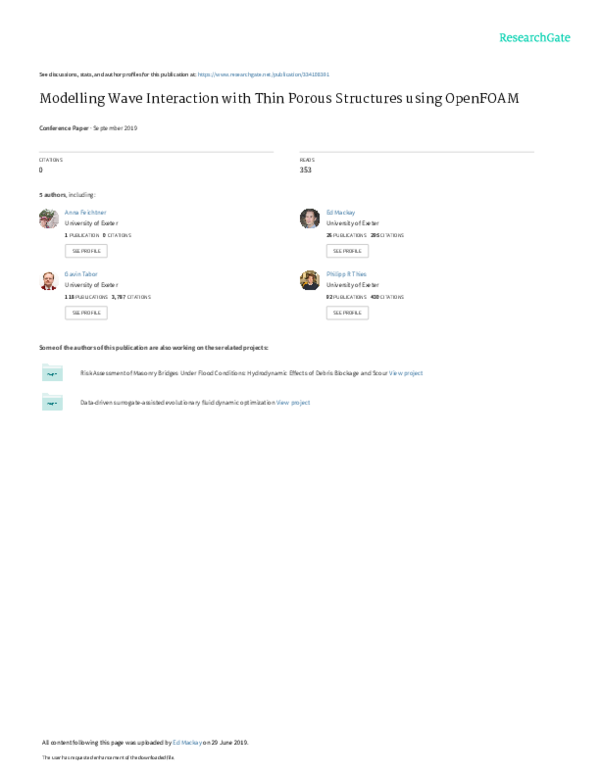600x776 pixels.
Task: Click the ResearchGate logo
Action: 534,38
